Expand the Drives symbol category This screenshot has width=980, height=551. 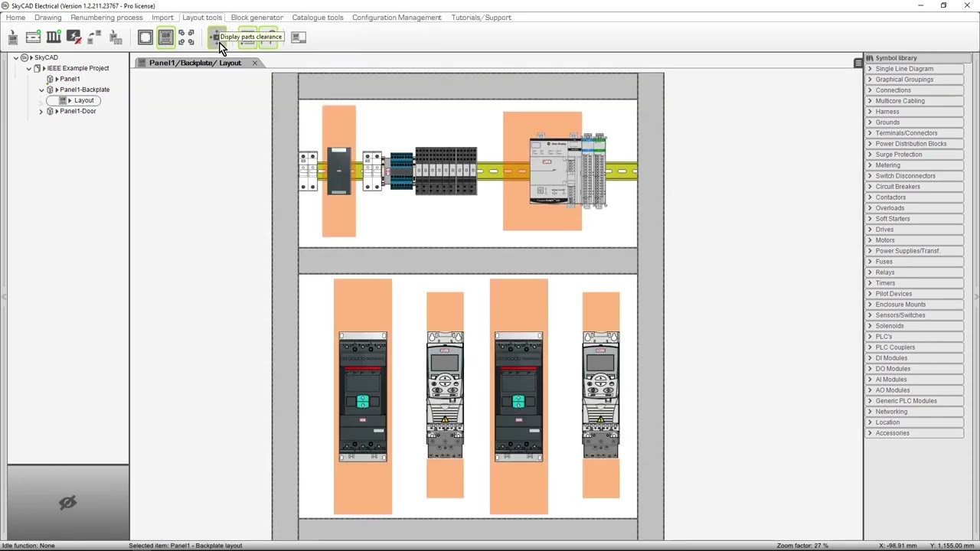(x=870, y=230)
